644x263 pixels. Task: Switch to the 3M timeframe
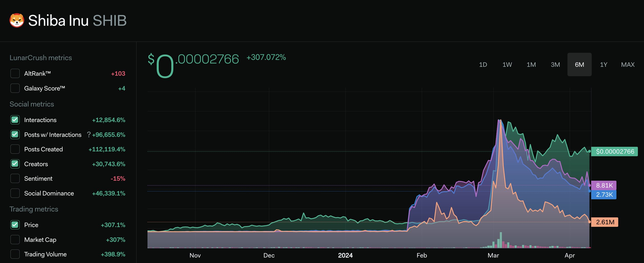[555, 64]
